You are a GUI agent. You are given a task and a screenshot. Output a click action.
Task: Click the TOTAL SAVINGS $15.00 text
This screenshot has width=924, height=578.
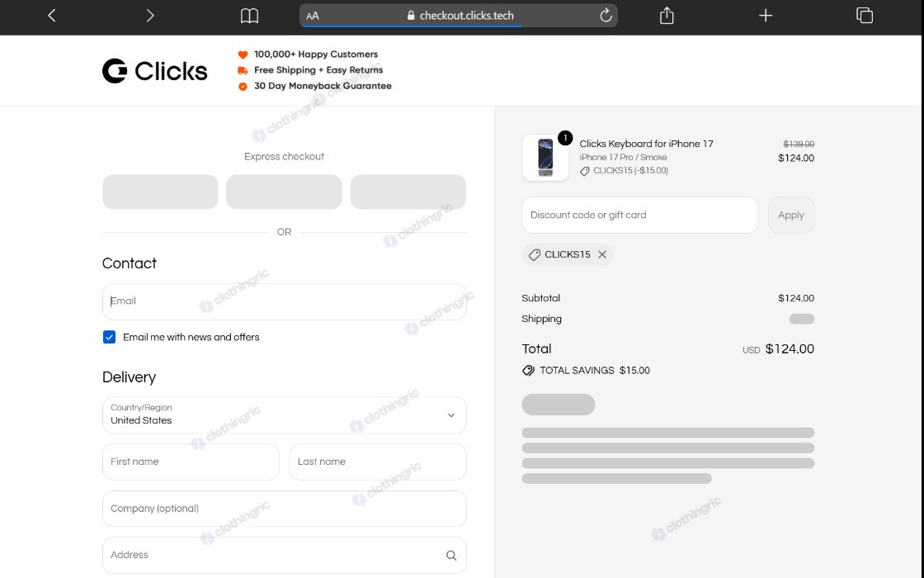[595, 371]
